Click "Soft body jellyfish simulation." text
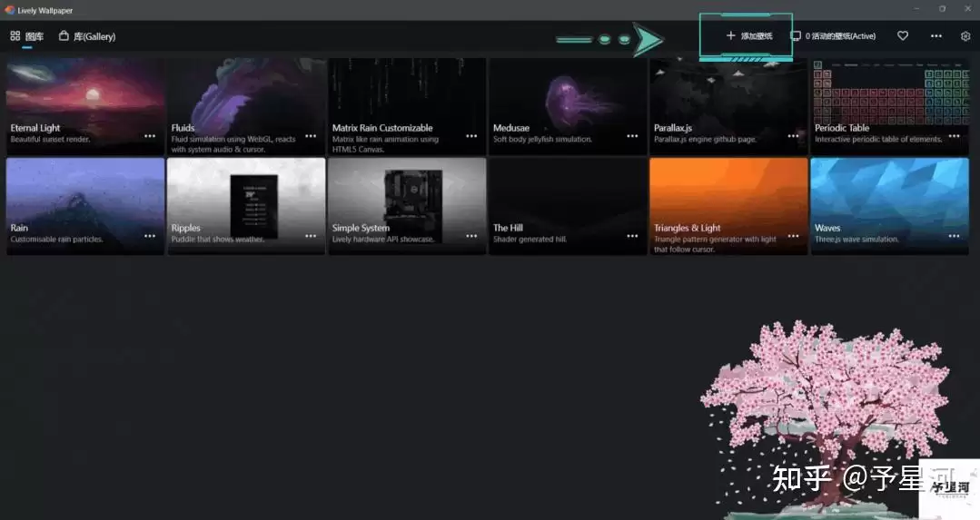980x520 pixels. click(542, 139)
